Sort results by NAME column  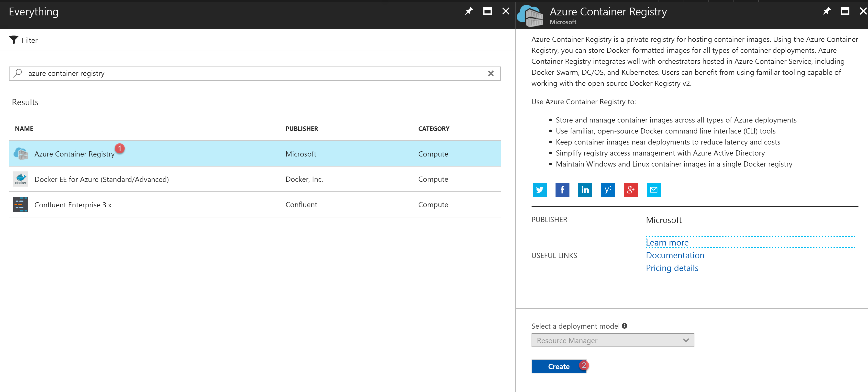click(24, 128)
